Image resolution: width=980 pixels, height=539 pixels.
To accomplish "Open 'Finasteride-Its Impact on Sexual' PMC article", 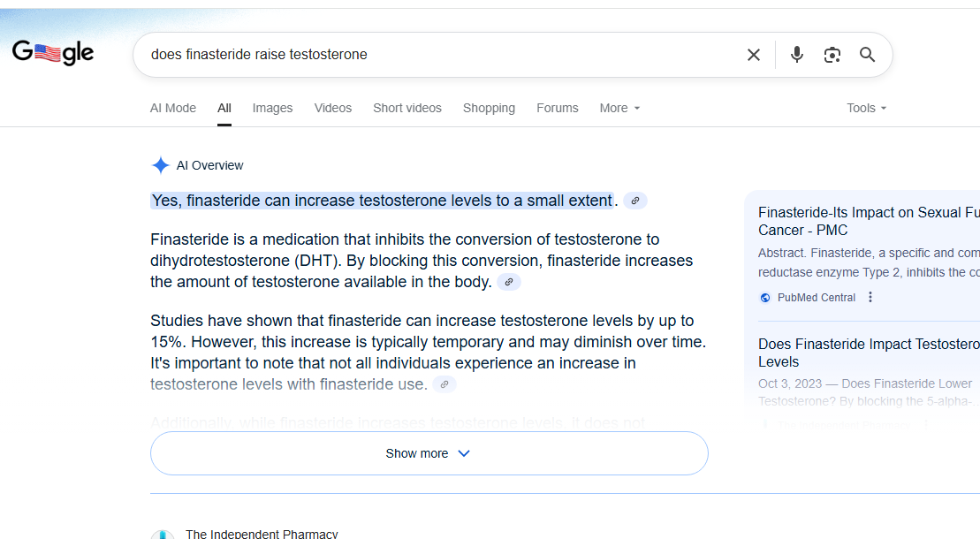I will (869, 222).
